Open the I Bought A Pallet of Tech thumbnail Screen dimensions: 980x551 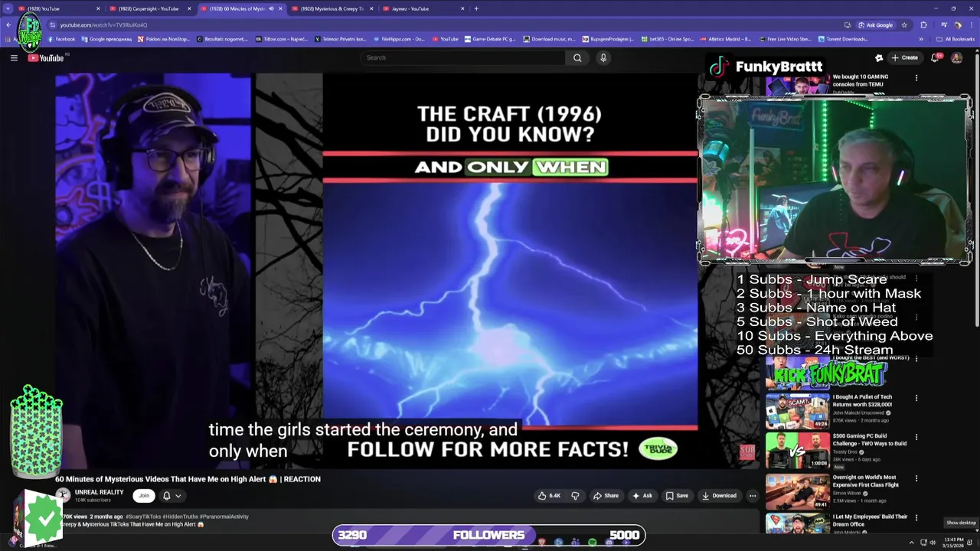797,412
